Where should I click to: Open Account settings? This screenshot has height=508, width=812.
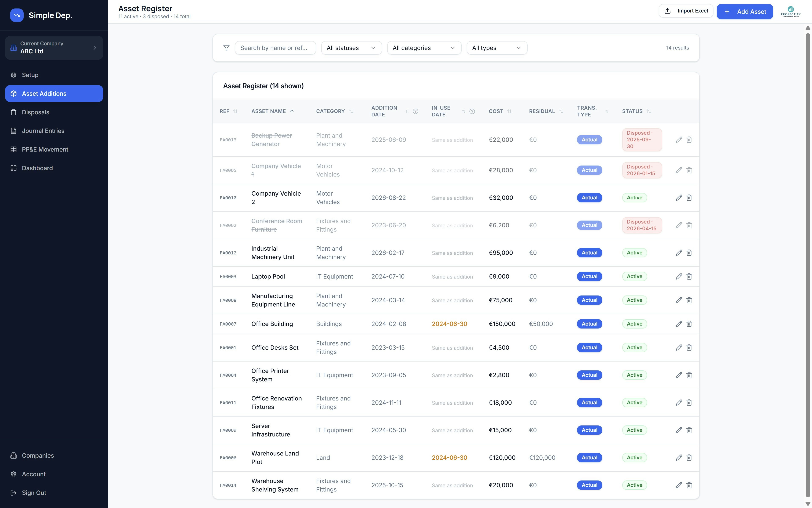pyautogui.click(x=54, y=474)
